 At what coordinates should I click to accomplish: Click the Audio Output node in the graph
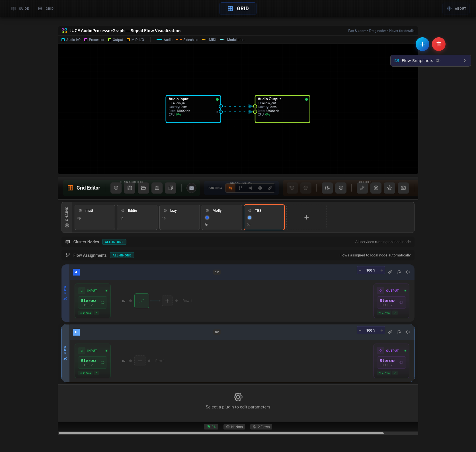[x=282, y=109]
